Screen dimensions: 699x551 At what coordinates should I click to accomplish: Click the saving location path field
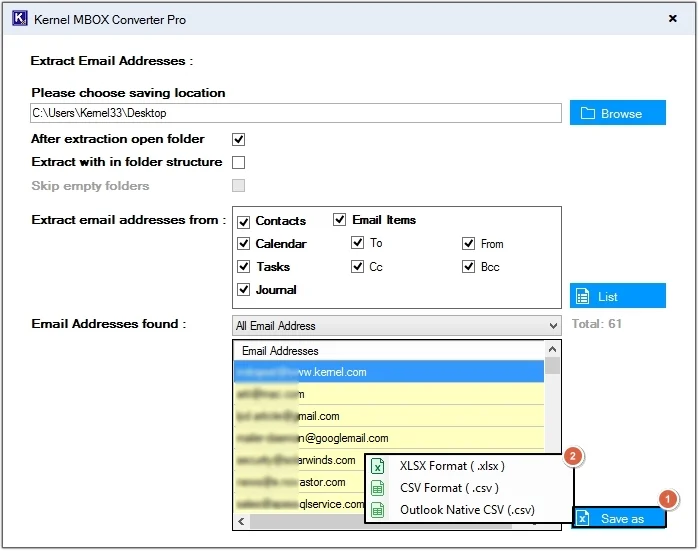click(296, 113)
